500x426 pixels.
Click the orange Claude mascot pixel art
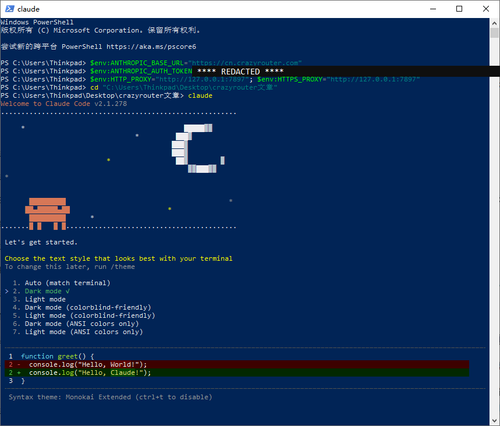pyautogui.click(x=47, y=214)
